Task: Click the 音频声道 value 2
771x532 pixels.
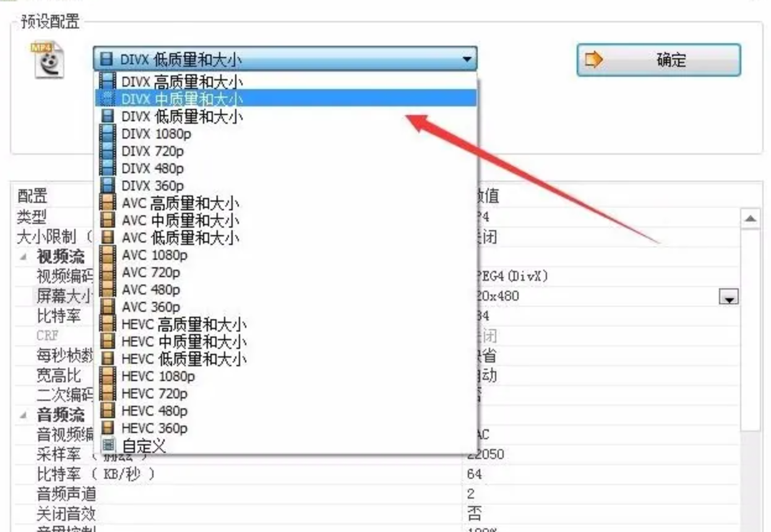Action: point(472,494)
